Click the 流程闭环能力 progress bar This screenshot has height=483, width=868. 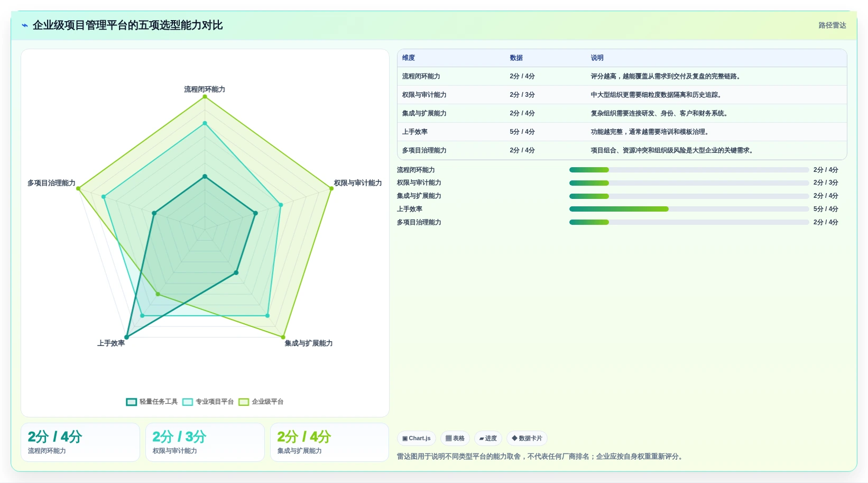pyautogui.click(x=689, y=170)
